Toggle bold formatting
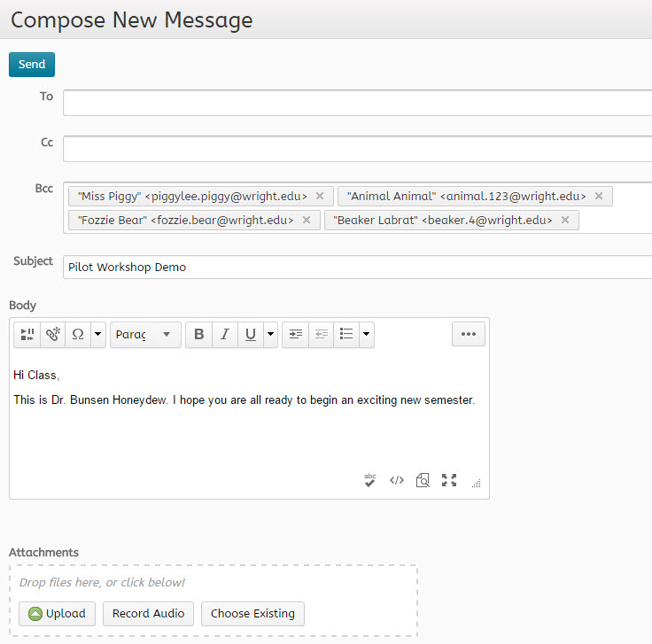 198,334
